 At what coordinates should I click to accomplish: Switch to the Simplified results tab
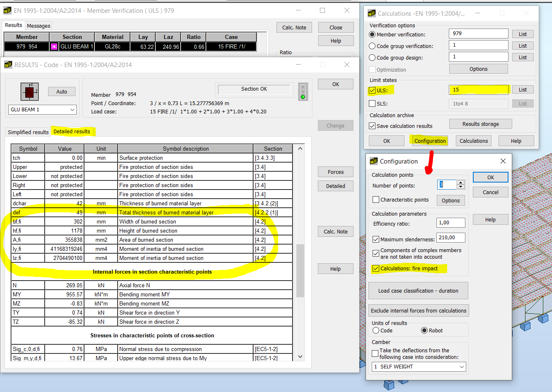click(x=27, y=132)
